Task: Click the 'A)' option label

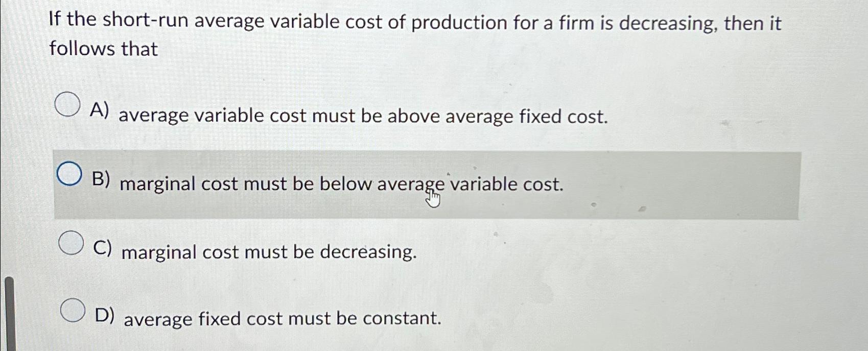Action: [101, 110]
